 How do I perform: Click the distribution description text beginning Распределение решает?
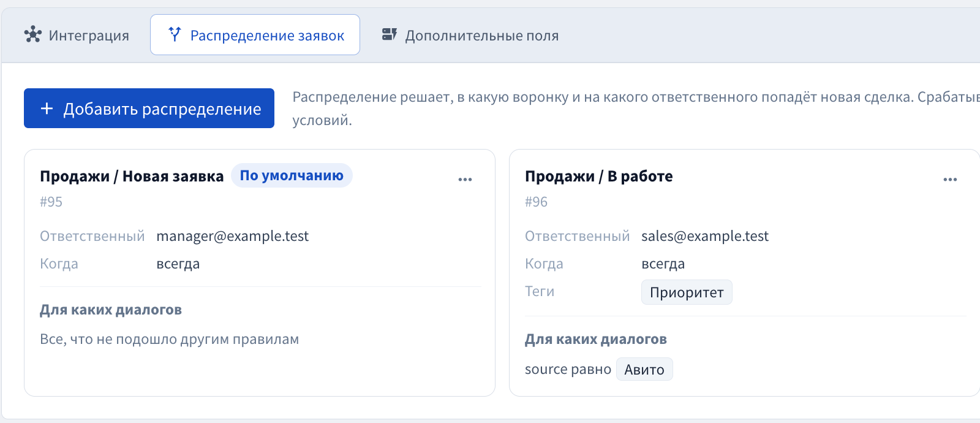click(x=636, y=109)
